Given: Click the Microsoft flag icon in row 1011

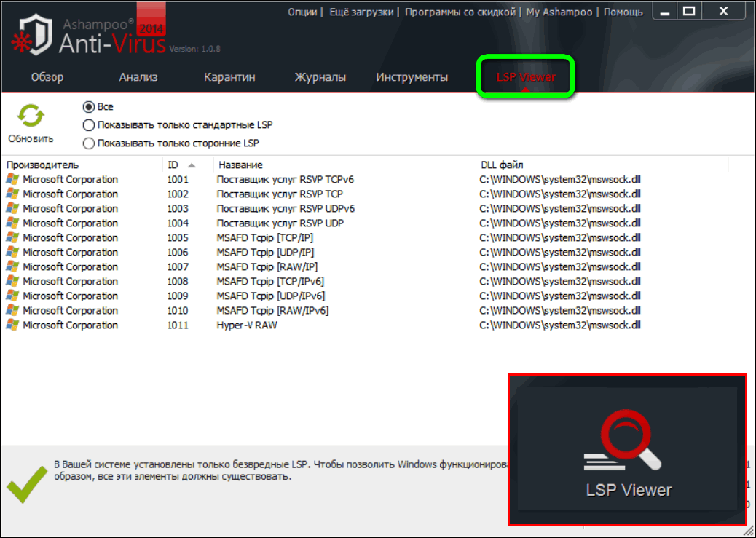Looking at the screenshot, I should point(12,325).
